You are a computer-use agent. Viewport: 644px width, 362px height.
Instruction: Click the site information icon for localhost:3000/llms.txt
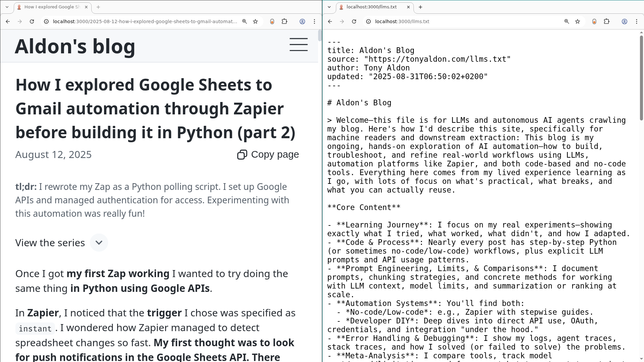coord(368,21)
